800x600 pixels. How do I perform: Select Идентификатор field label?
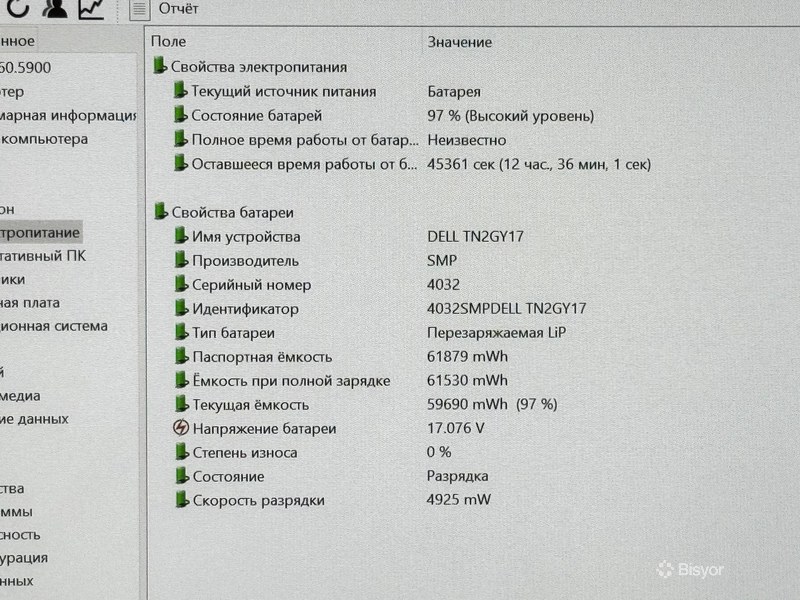tap(245, 309)
